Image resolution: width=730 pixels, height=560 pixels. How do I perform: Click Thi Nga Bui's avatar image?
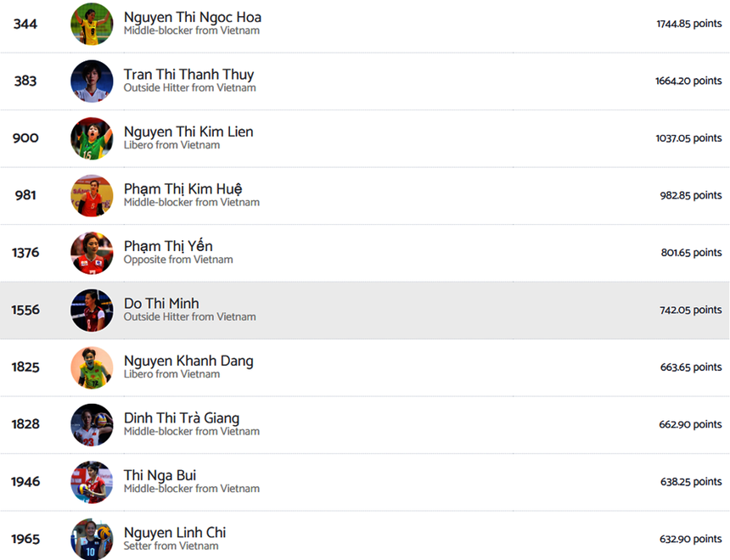click(x=92, y=482)
